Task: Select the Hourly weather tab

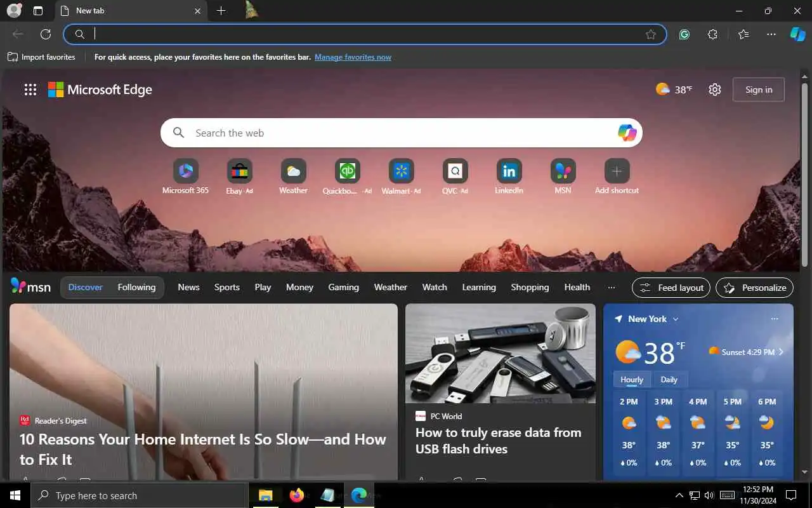Action: pos(632,380)
